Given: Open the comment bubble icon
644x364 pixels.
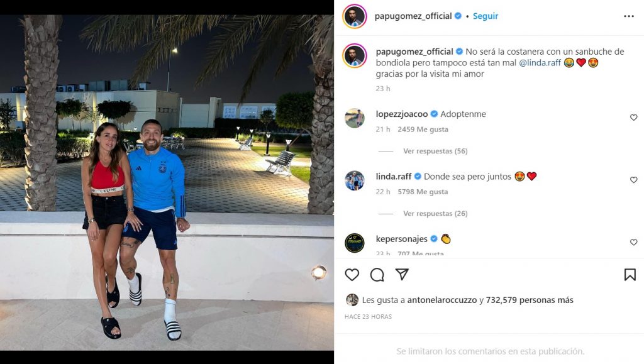Looking at the screenshot, I should (377, 275).
